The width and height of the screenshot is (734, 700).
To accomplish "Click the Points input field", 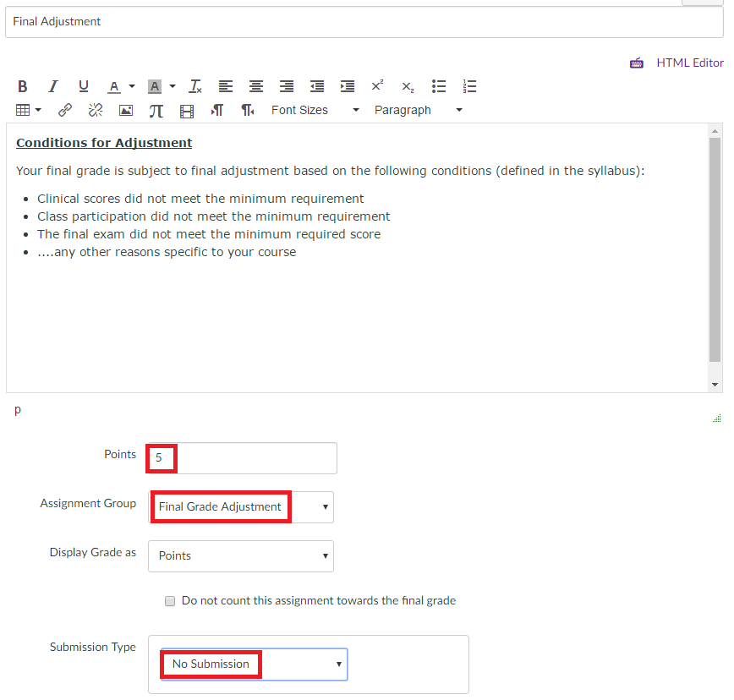I will click(x=254, y=458).
